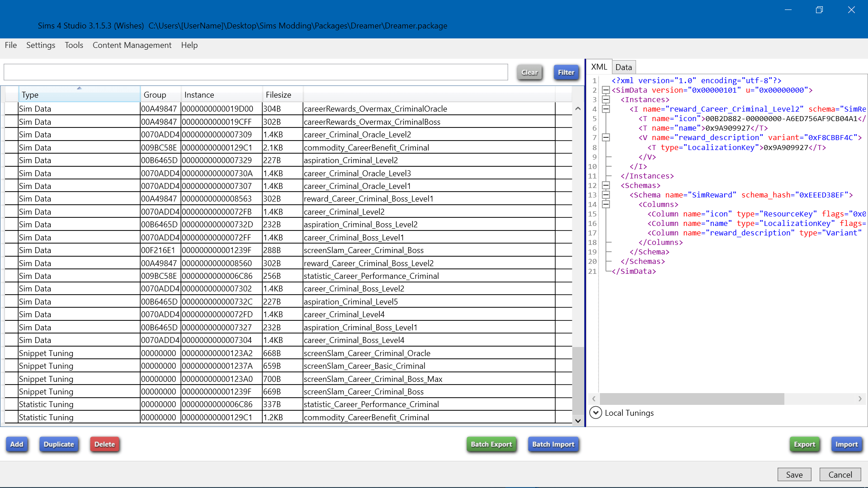Select career_Criminal_Oracle_Level2 row
868x488 pixels.
click(288, 134)
